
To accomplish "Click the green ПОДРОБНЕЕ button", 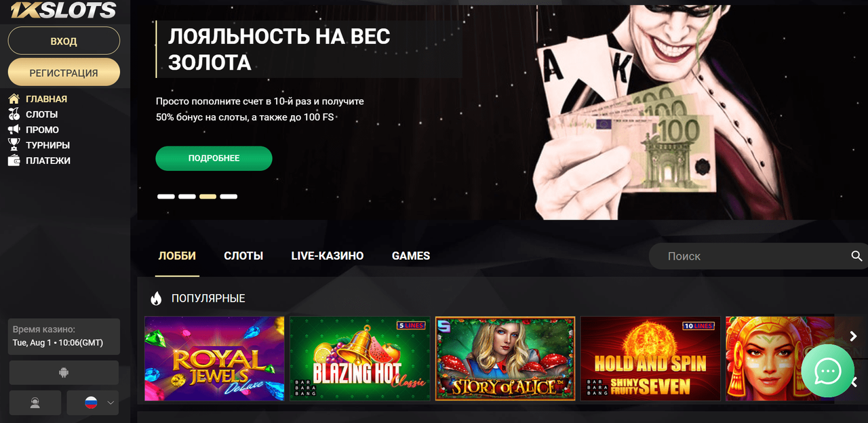I will [x=214, y=158].
